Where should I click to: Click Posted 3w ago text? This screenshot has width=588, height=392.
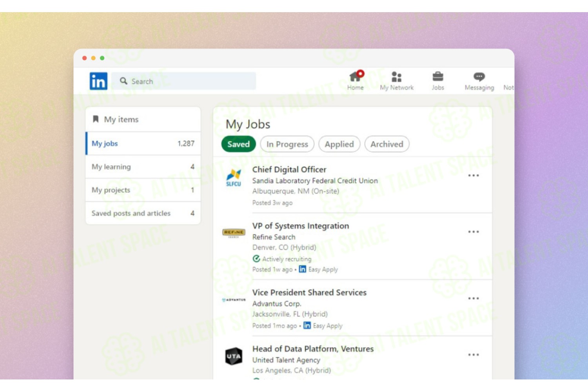click(272, 203)
